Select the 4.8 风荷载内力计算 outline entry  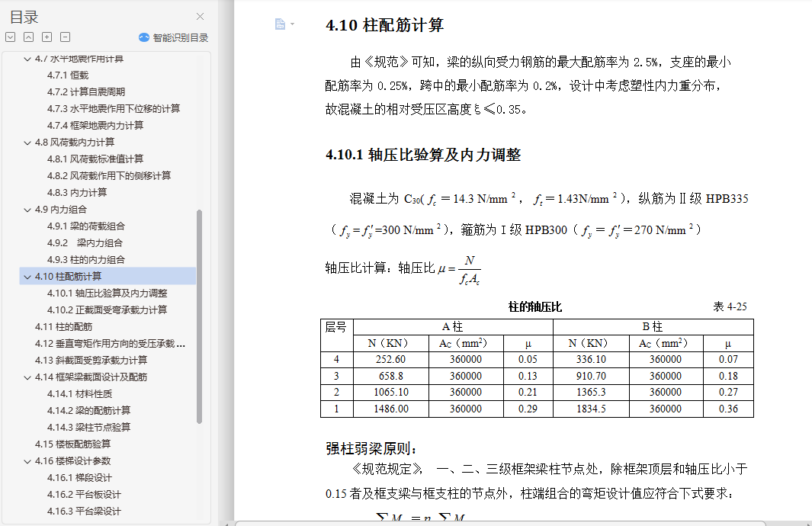(x=75, y=143)
